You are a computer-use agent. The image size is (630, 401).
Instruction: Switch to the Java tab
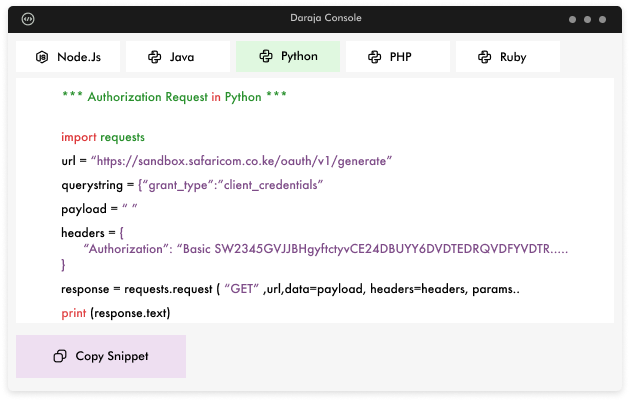[x=178, y=57]
